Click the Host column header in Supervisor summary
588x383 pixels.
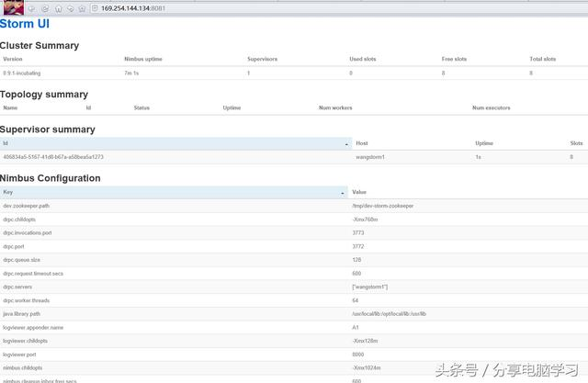(x=362, y=143)
